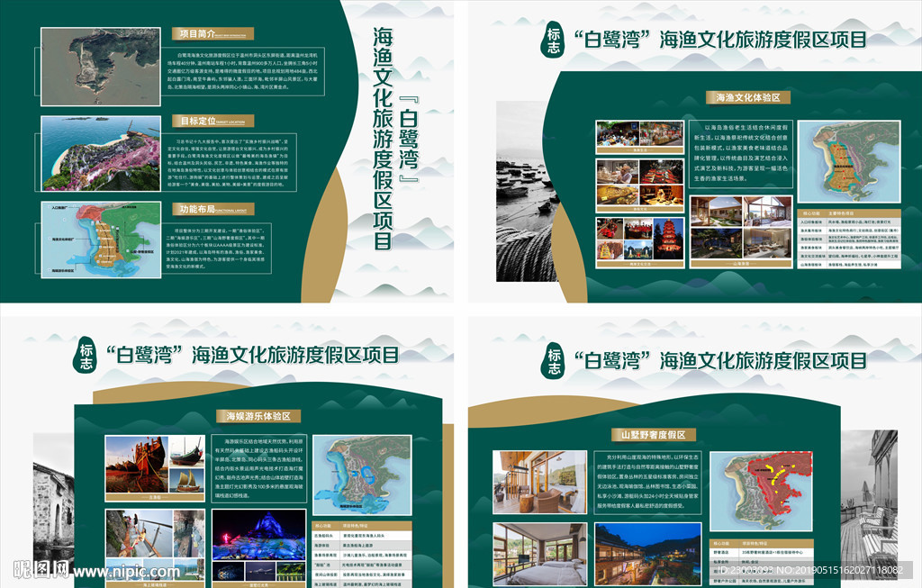The height and width of the screenshot is (588, 922).
Task: Open the night hillside village photo
Action: coord(648,554)
